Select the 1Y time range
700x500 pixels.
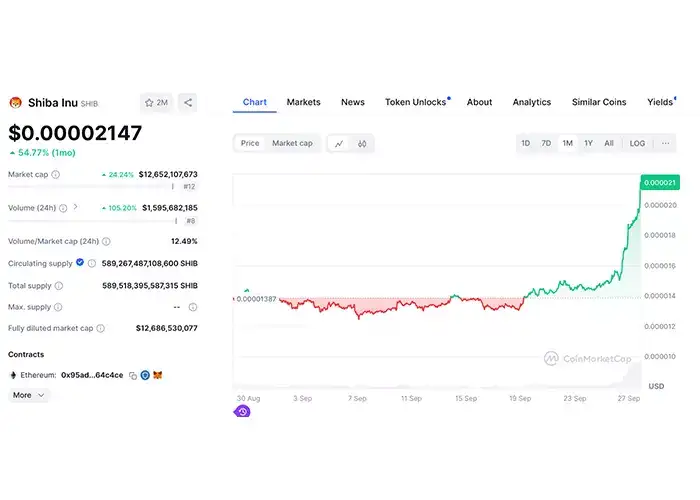coord(588,143)
